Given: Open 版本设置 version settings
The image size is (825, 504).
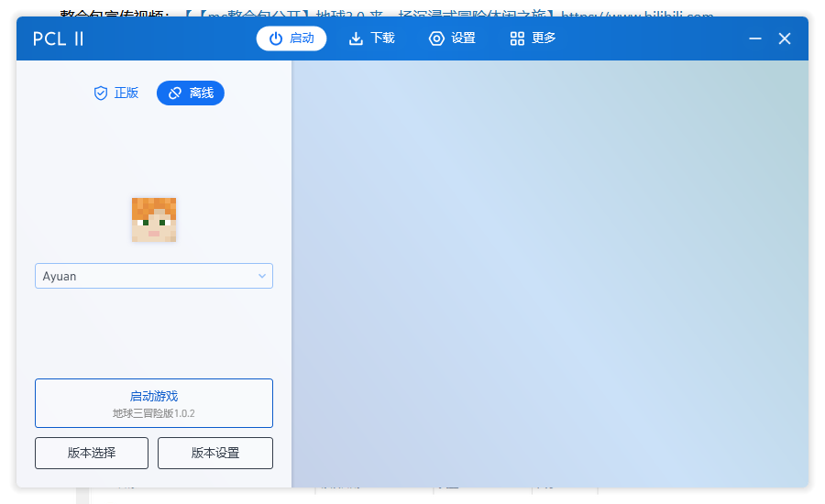Looking at the screenshot, I should (x=215, y=454).
